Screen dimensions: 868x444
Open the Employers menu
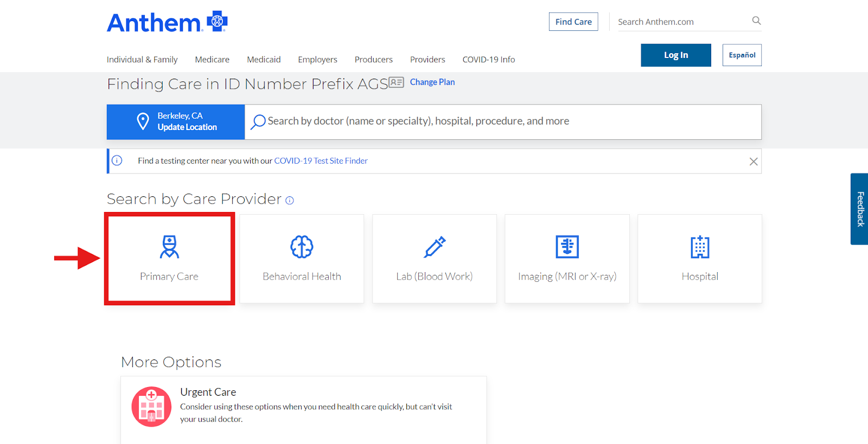pos(317,60)
